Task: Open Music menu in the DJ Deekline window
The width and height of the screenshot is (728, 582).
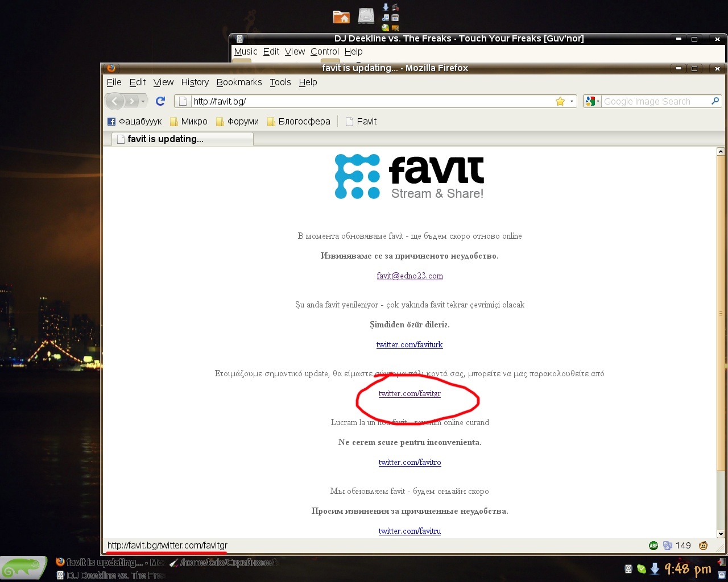Action: point(246,51)
